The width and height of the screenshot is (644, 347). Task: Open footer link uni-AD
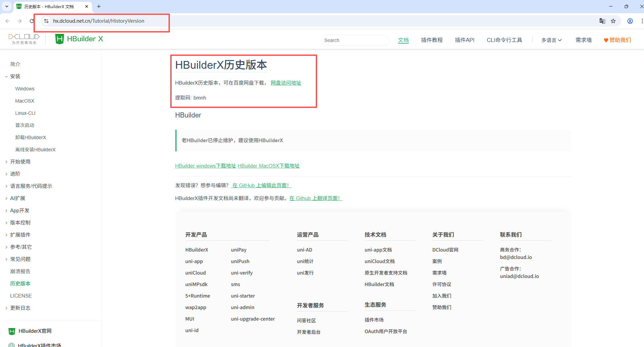coord(305,250)
